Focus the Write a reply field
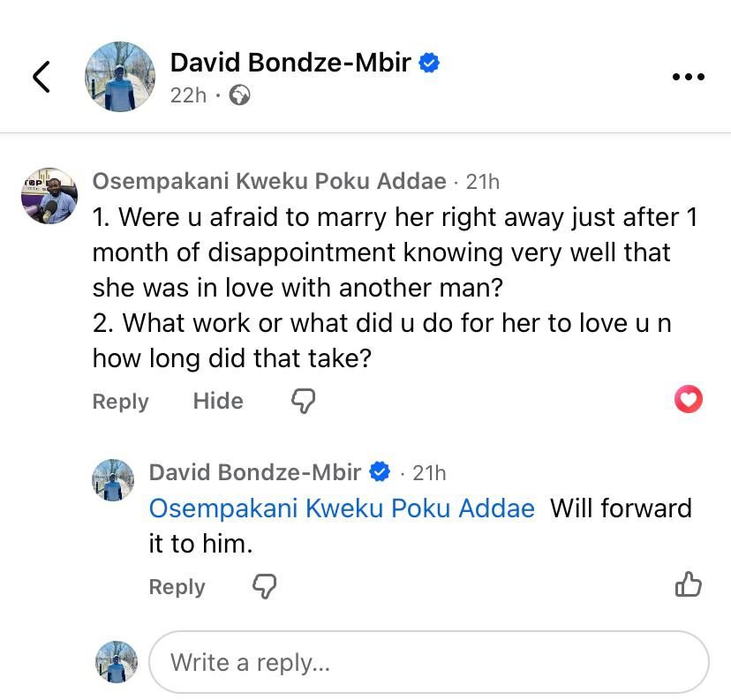731x700 pixels. (429, 662)
